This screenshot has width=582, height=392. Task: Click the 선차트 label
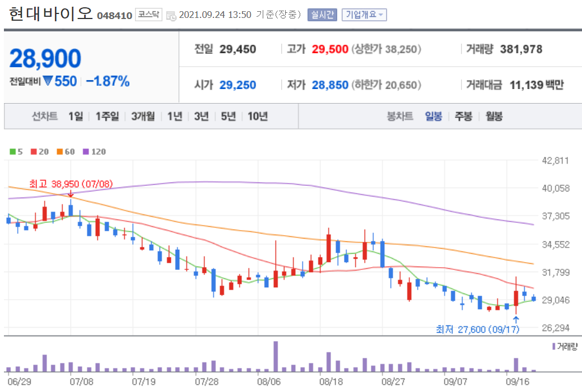click(45, 116)
